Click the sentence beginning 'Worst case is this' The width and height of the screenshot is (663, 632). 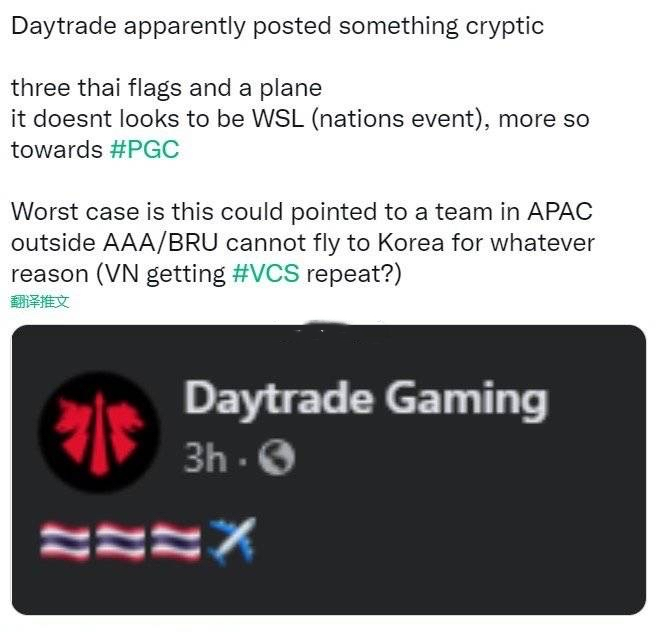[302, 243]
